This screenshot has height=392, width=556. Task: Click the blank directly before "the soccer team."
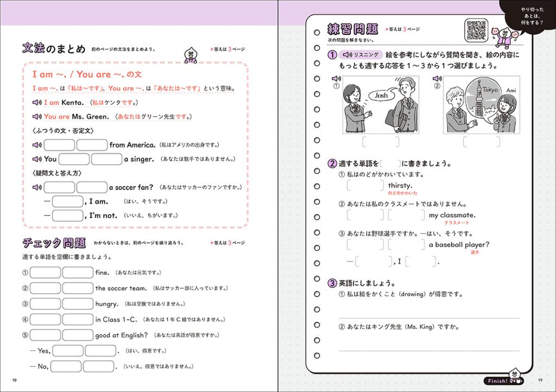[78, 288]
